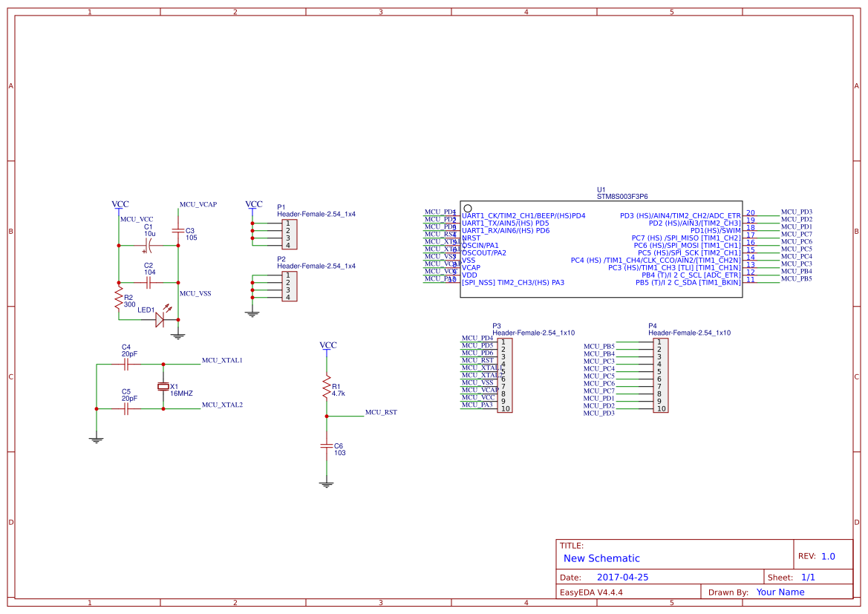
Task: Select the C5 20pF capacitor symbol
Action: (126, 409)
